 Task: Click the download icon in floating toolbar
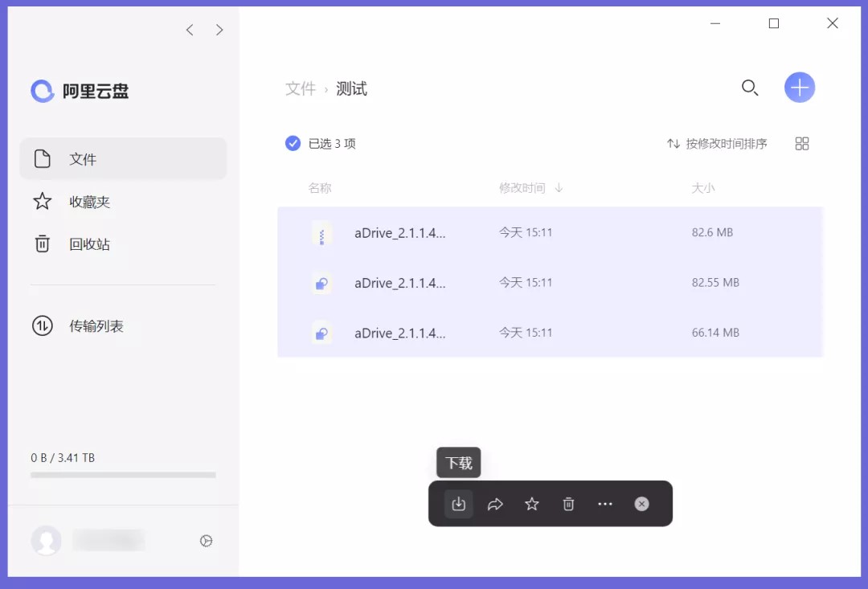458,504
